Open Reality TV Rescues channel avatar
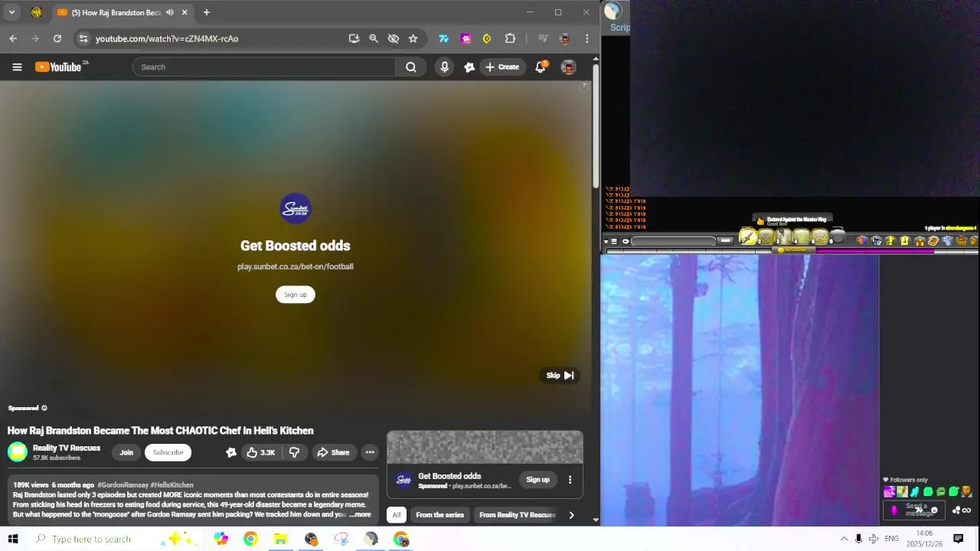This screenshot has width=980, height=551. pyautogui.click(x=17, y=452)
